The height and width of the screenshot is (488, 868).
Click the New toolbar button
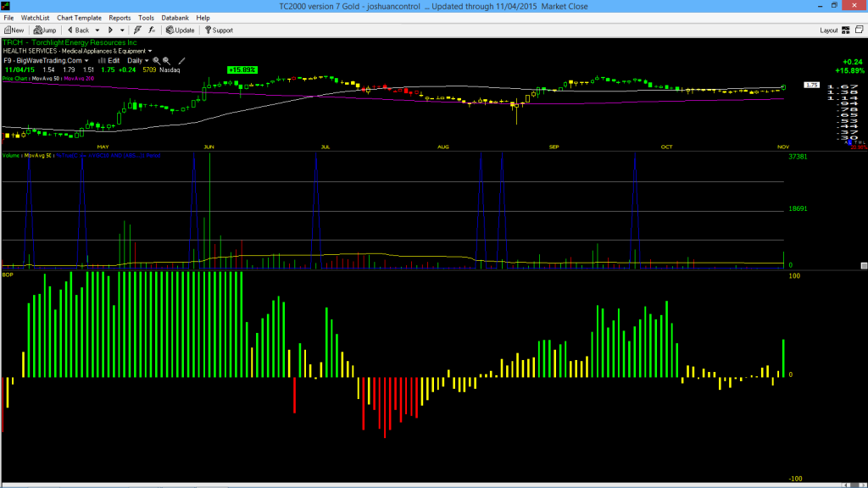[x=14, y=30]
